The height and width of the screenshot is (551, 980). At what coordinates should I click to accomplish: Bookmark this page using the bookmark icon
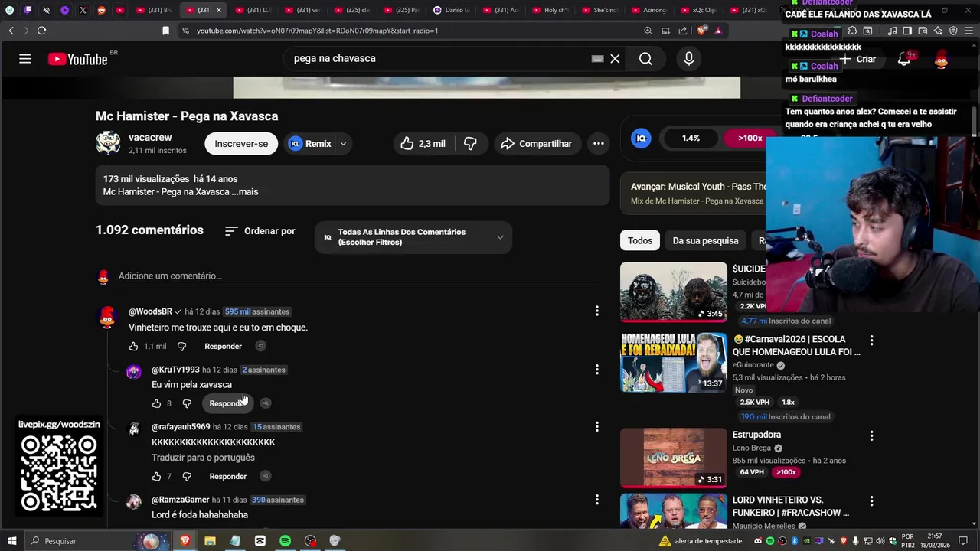point(165,31)
